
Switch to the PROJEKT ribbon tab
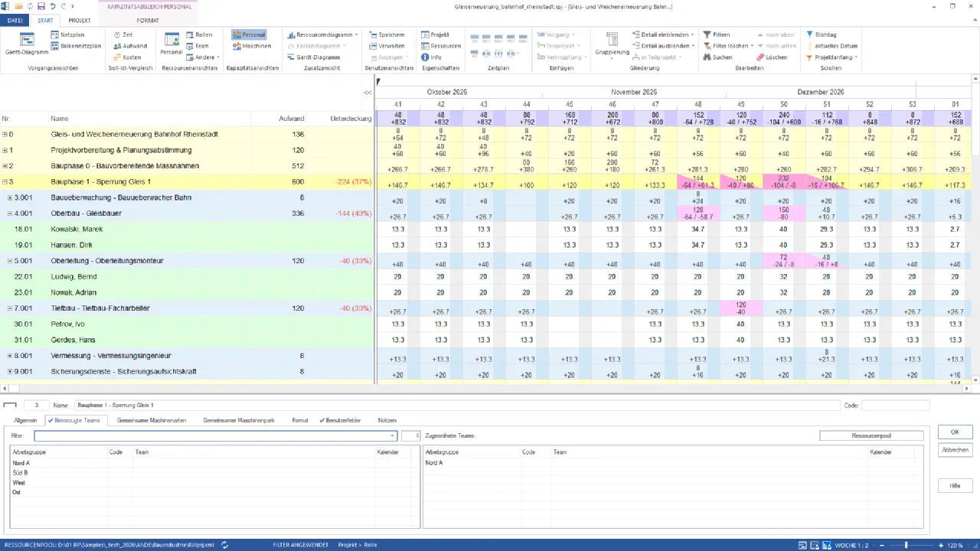pyautogui.click(x=79, y=21)
